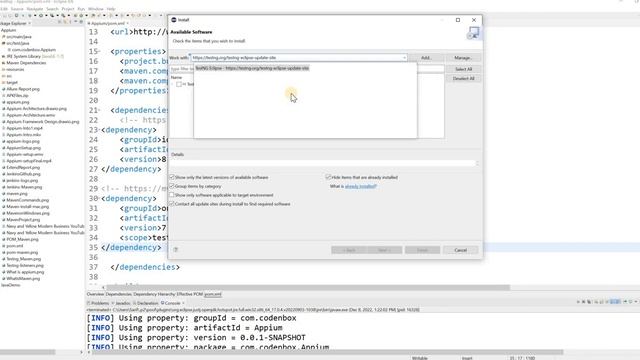Select the Appium/pom.xml editor tab
Screen dimensions: 640x360
[107, 23]
